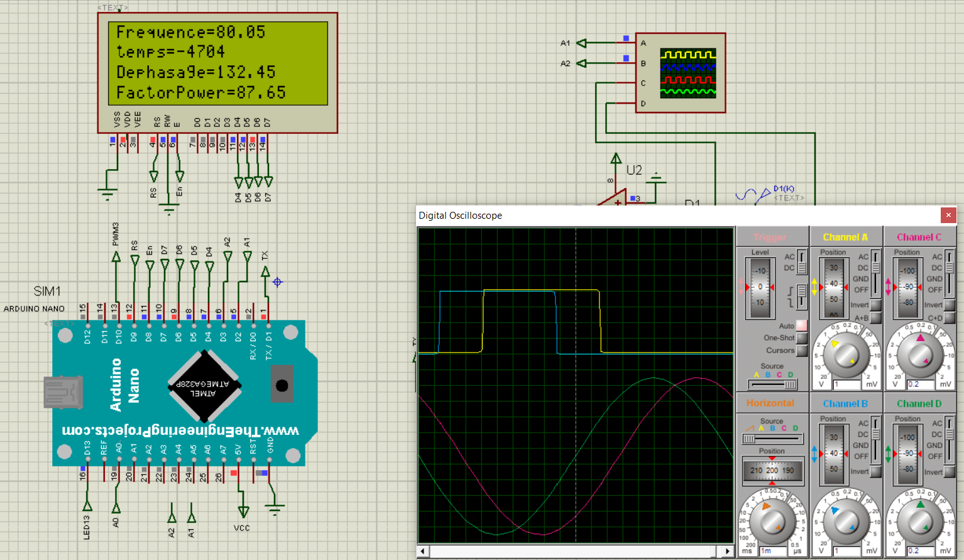Viewport: 964px width, 560px height.
Task: Click the blue Channel B position arrow
Action: click(814, 454)
